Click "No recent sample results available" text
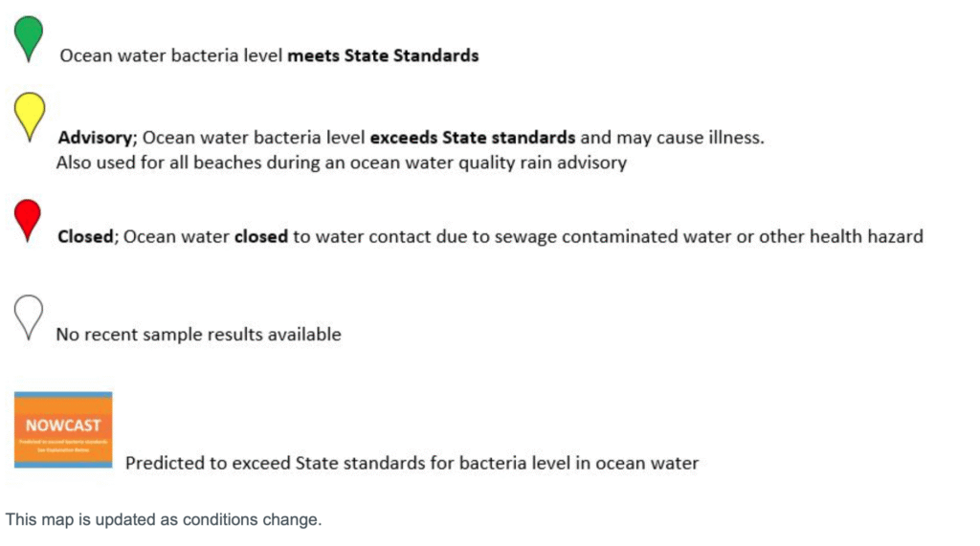Screen dimensions: 980x546 [x=199, y=335]
